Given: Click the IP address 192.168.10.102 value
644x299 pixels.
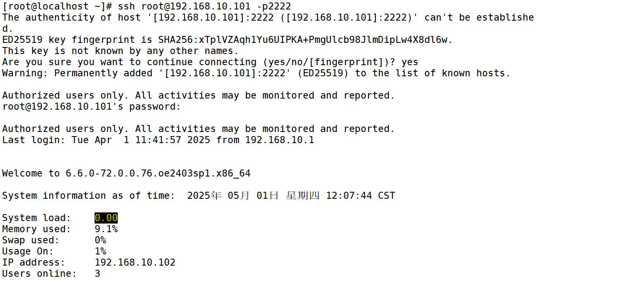Looking at the screenshot, I should (x=135, y=262).
